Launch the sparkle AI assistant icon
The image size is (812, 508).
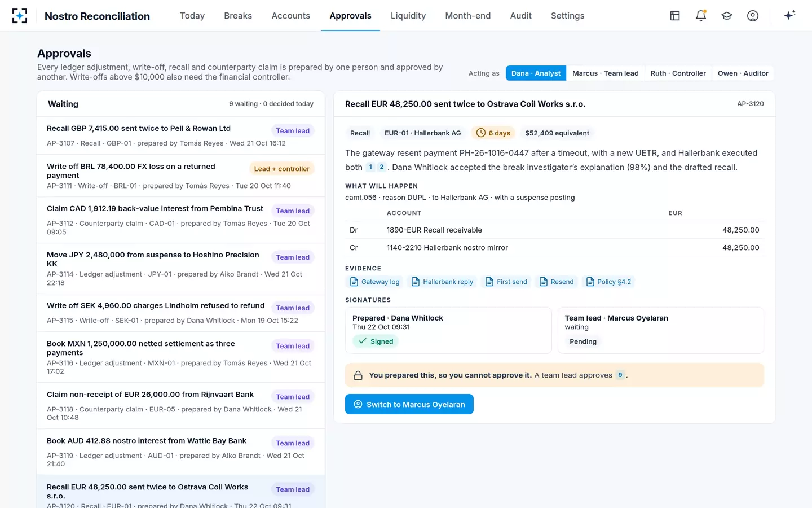(789, 15)
